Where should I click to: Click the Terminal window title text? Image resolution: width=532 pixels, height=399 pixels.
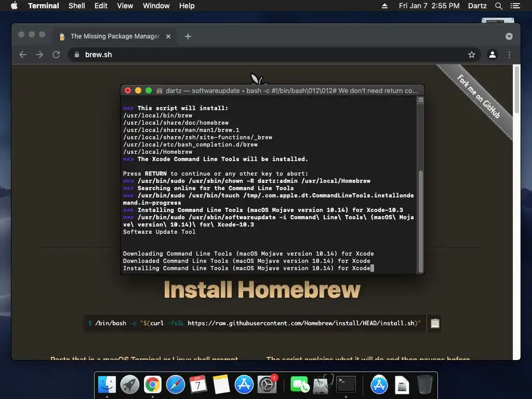point(291,90)
